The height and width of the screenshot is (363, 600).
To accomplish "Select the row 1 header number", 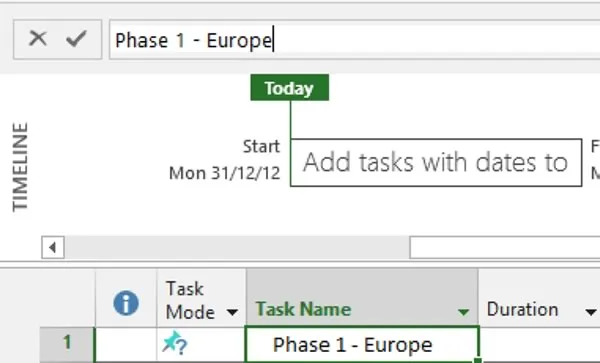I will (67, 343).
